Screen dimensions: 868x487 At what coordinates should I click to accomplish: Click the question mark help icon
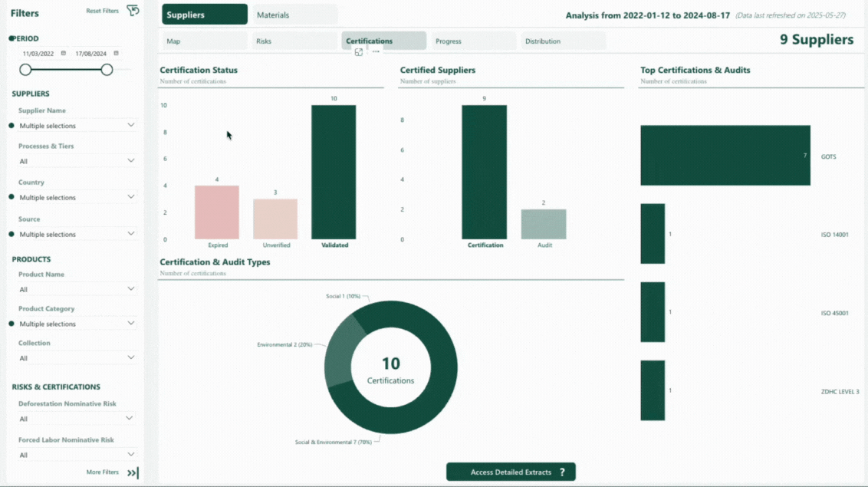pos(562,472)
